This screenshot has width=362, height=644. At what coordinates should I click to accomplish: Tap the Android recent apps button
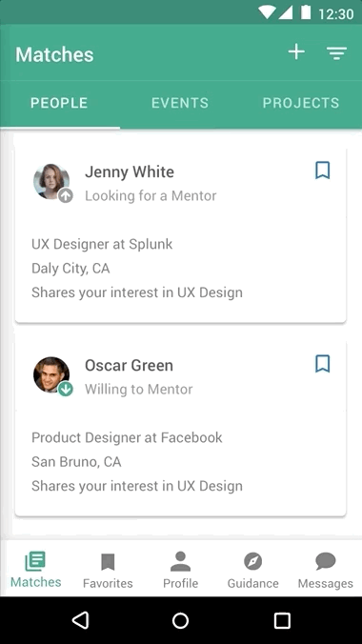(282, 620)
